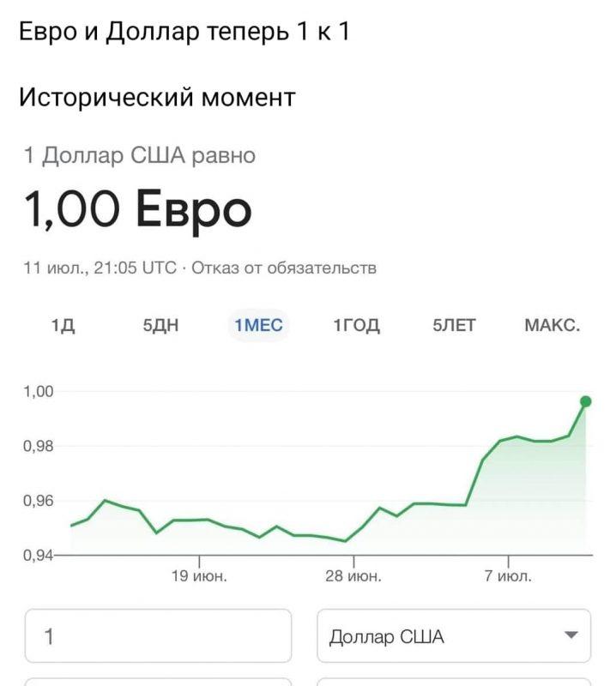Open the Отказ от обязательств link
616x686 pixels.
click(x=284, y=268)
